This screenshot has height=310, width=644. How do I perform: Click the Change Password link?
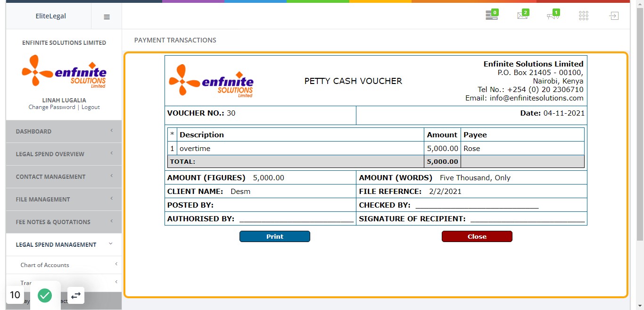[x=52, y=107]
